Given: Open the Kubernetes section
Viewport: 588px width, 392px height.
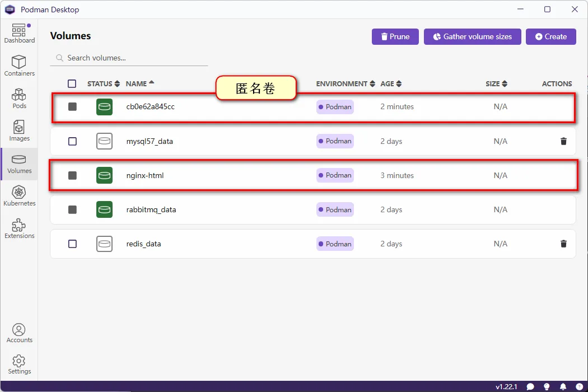Looking at the screenshot, I should (19, 196).
